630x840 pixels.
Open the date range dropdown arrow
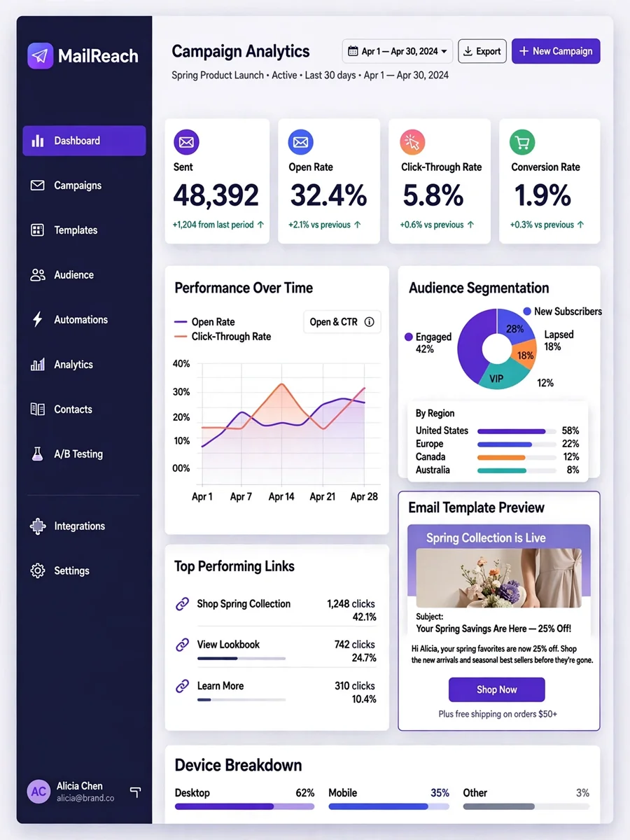click(445, 51)
